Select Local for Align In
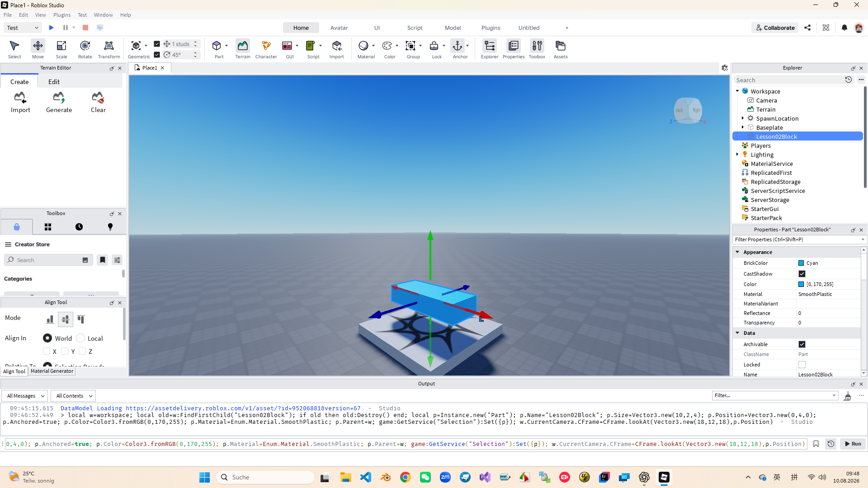Screen dimensions: 868x488 [81, 338]
